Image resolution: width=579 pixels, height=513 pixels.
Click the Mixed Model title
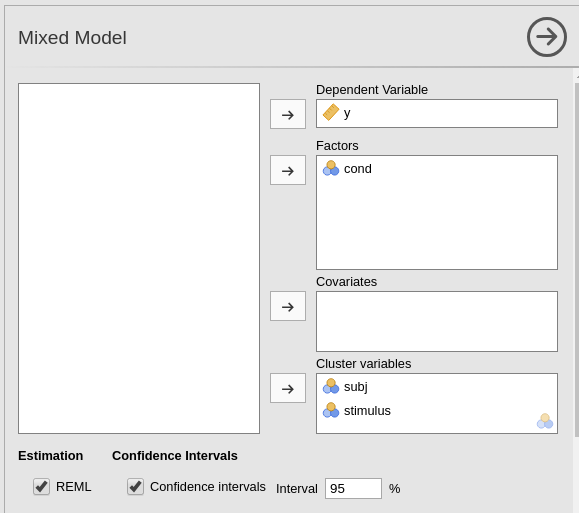pyautogui.click(x=72, y=38)
